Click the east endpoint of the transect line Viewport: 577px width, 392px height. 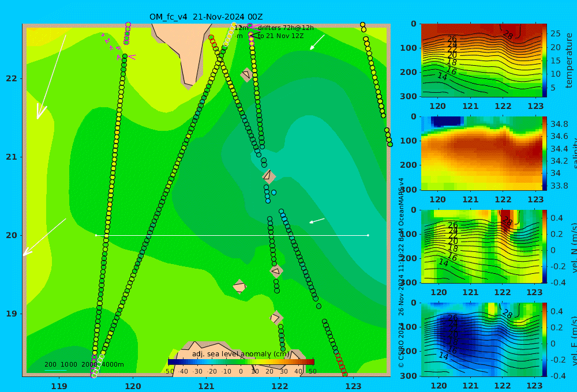(x=368, y=235)
